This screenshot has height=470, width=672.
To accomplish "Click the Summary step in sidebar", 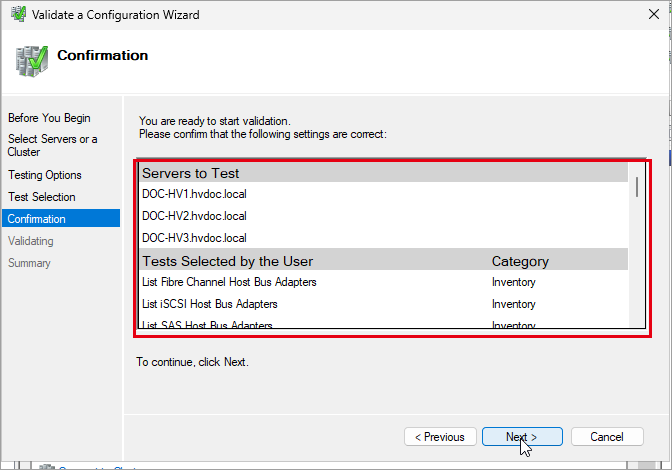I will tap(29, 263).
